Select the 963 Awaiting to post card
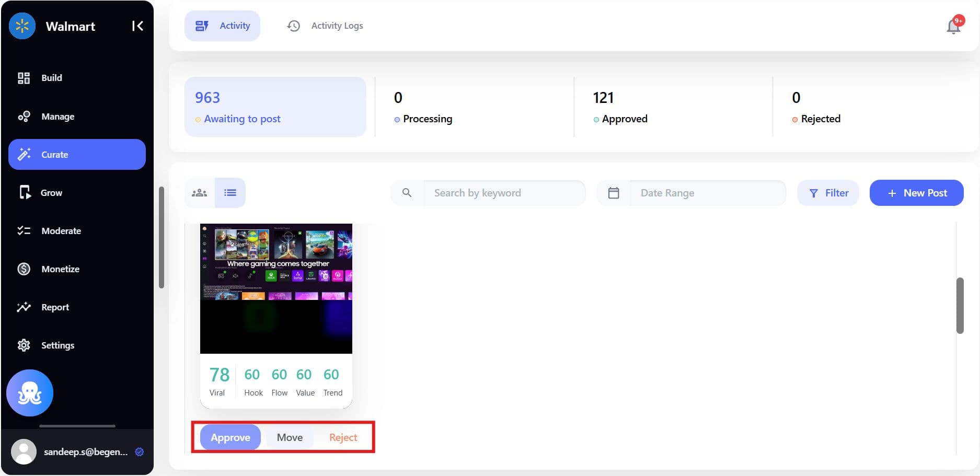The width and height of the screenshot is (980, 476). coord(275,107)
